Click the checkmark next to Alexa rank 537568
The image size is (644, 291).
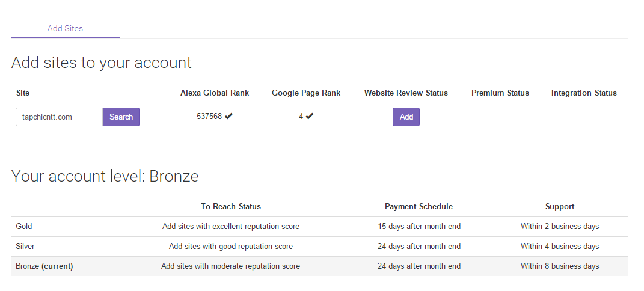tap(229, 117)
